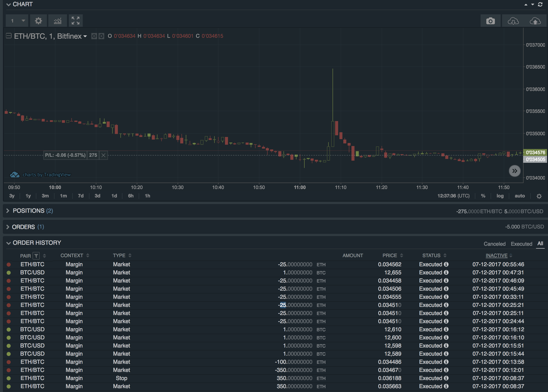Sort order history by TYPE

(130, 256)
